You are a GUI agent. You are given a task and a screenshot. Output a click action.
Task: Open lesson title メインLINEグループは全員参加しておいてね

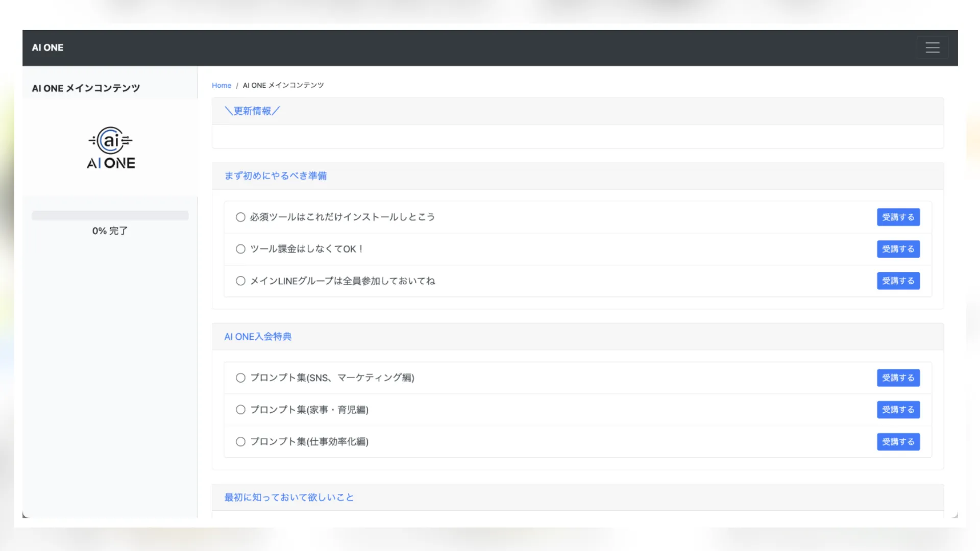click(x=342, y=281)
